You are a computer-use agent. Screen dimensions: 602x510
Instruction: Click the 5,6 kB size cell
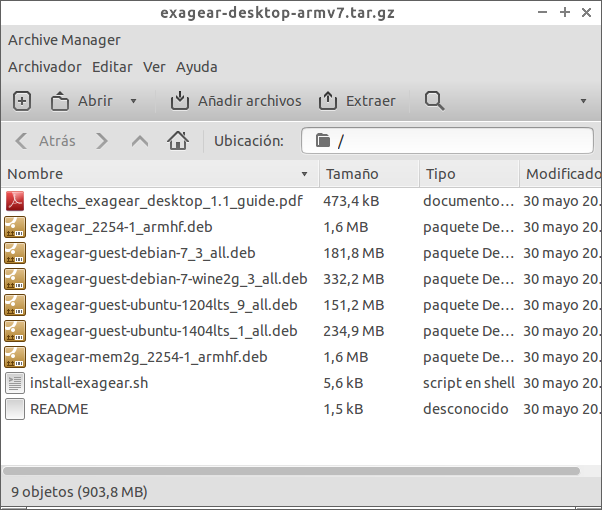343,383
